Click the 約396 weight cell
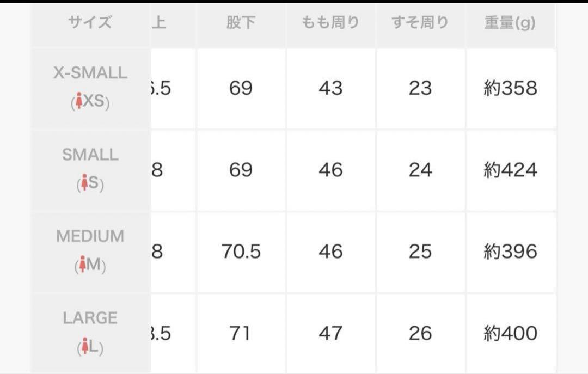 pyautogui.click(x=510, y=252)
